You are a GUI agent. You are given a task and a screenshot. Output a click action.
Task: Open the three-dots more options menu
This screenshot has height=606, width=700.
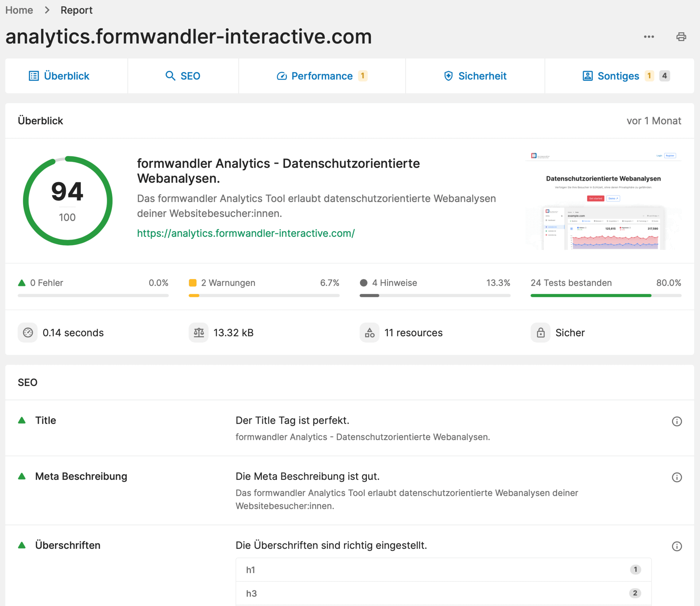point(649,37)
